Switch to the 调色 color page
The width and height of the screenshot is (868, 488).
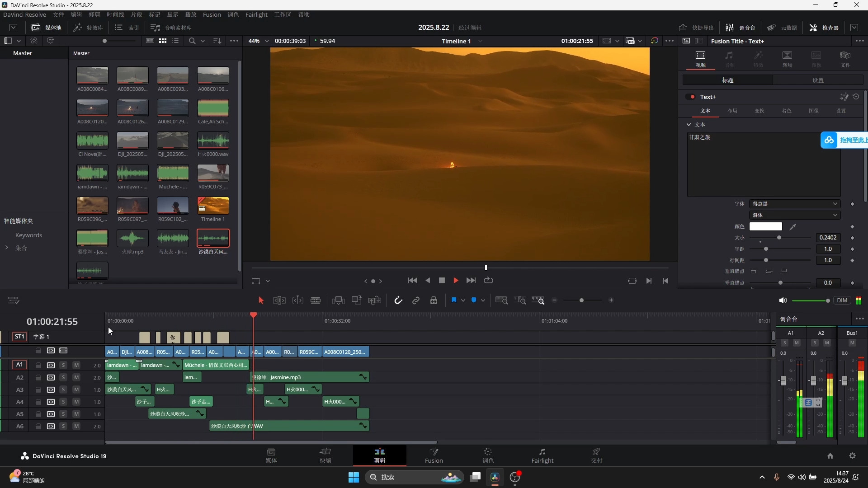(488, 455)
